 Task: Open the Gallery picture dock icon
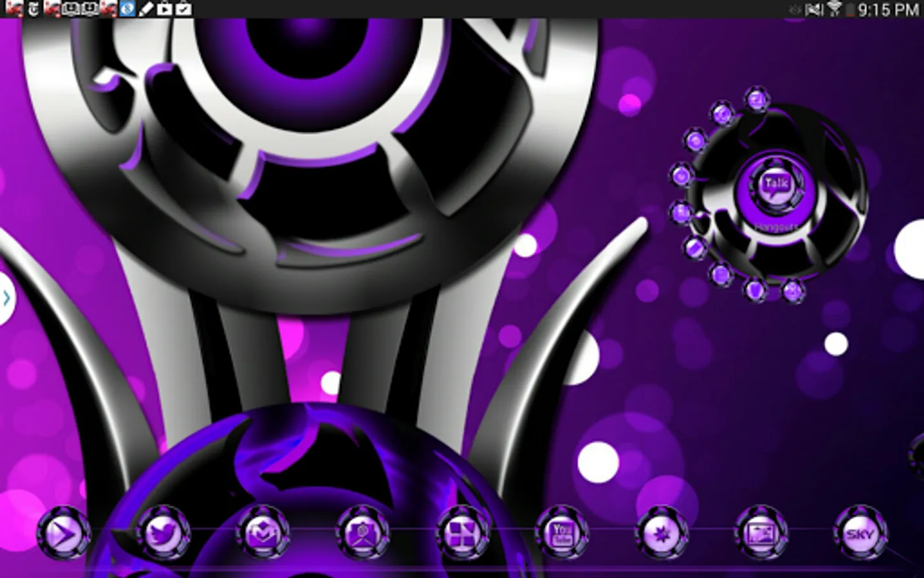(x=761, y=533)
